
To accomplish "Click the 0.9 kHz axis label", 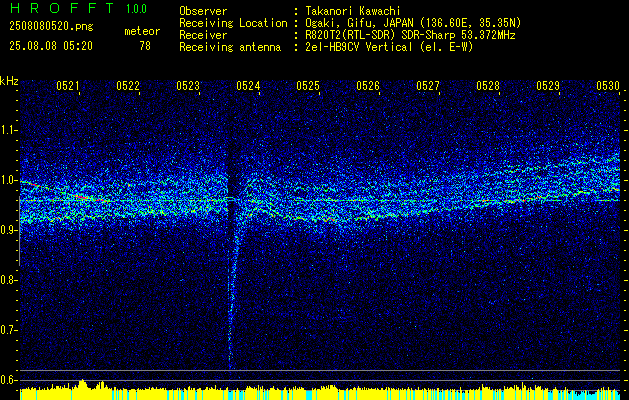I will click(x=7, y=230).
